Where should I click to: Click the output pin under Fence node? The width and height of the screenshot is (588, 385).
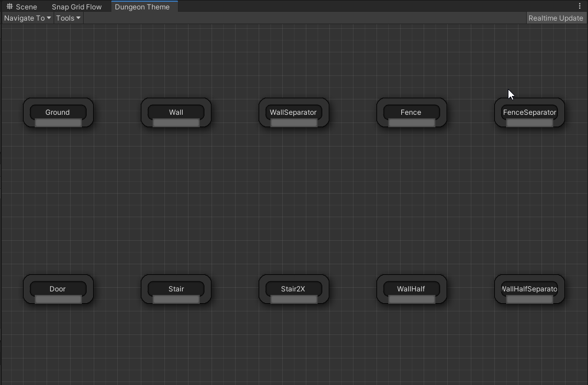(411, 123)
